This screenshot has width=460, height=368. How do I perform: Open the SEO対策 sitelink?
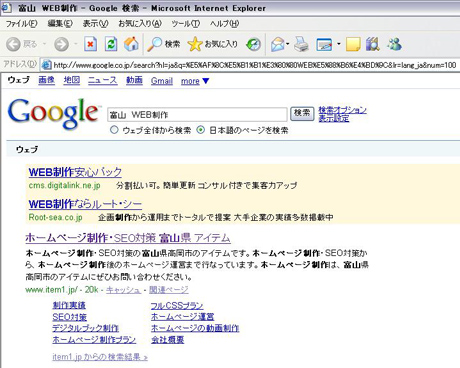click(69, 317)
